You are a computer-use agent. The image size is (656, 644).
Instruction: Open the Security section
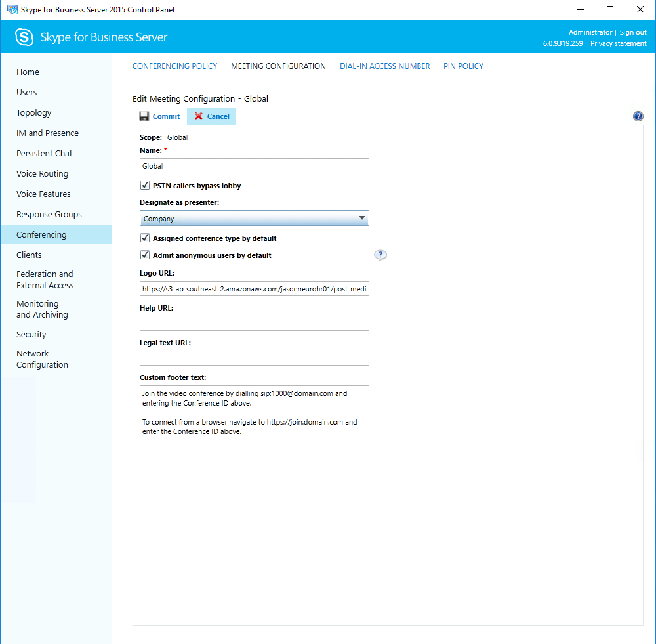31,334
